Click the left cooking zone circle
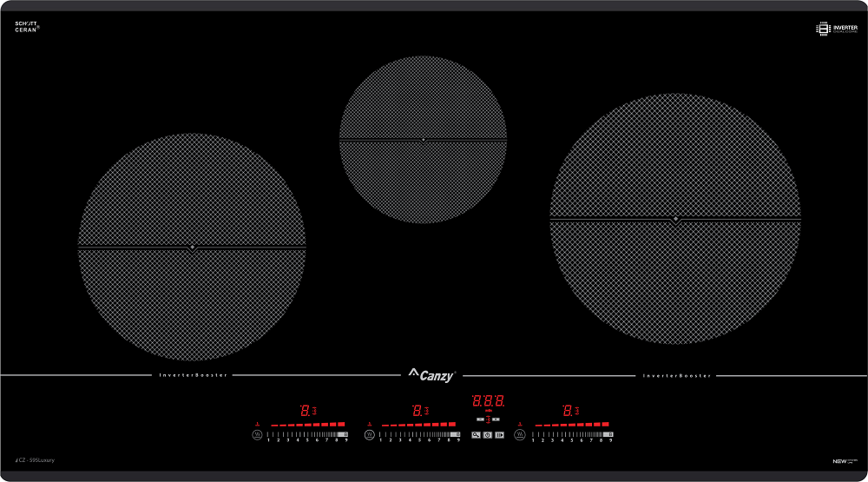 (x=192, y=248)
